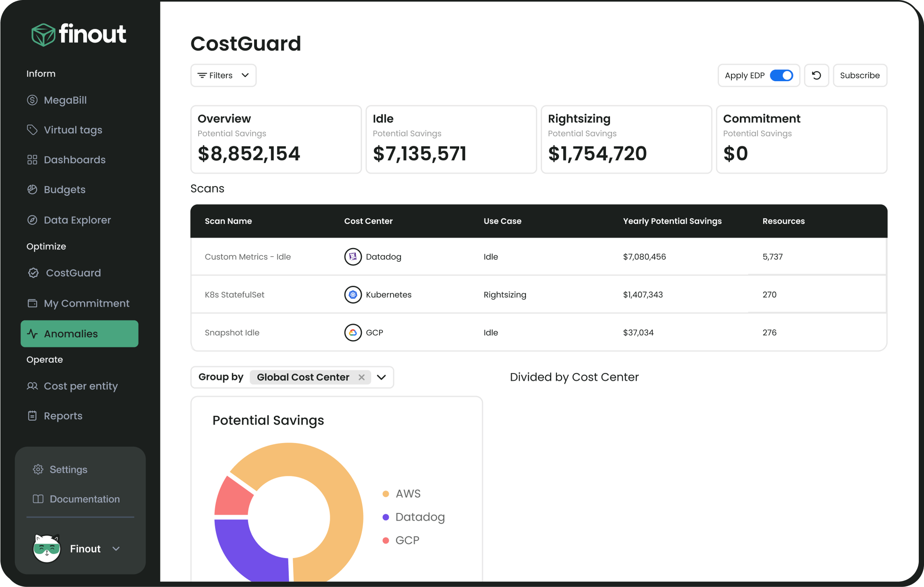Image resolution: width=924 pixels, height=587 pixels.
Task: Disable the Apply EDP toggle
Action: pyautogui.click(x=782, y=75)
